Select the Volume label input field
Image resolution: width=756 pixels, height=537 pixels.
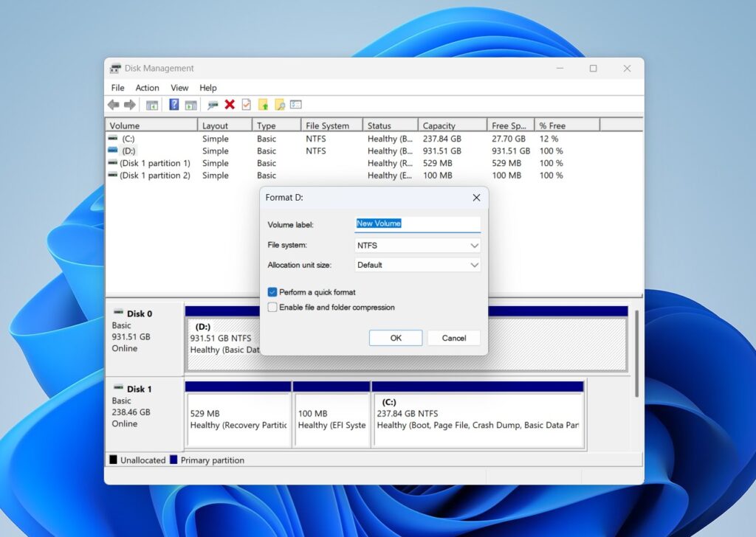pyautogui.click(x=417, y=224)
